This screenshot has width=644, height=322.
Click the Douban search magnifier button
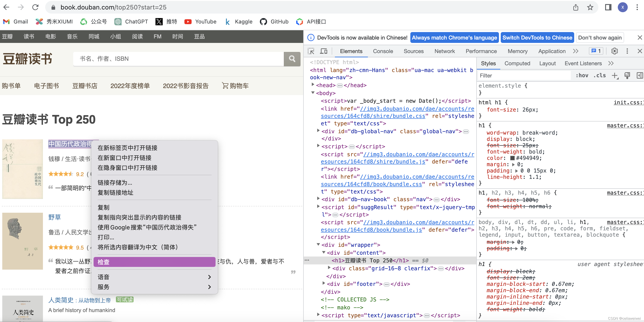[292, 59]
